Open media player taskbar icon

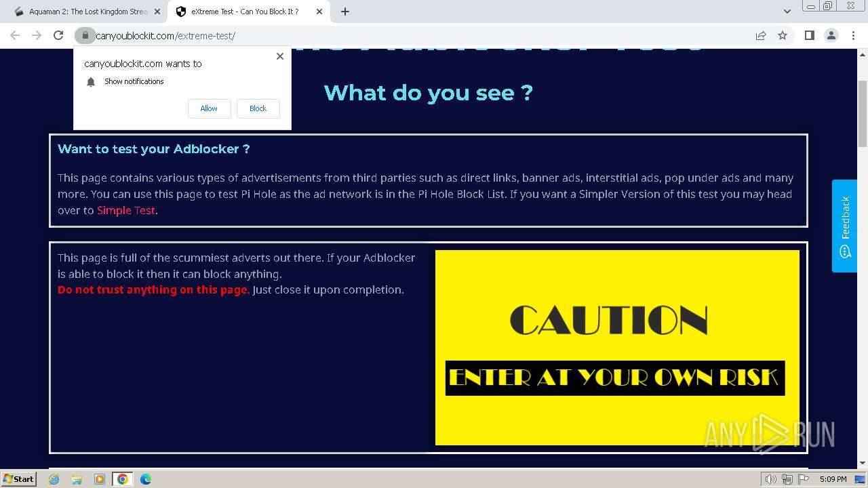[x=100, y=479]
